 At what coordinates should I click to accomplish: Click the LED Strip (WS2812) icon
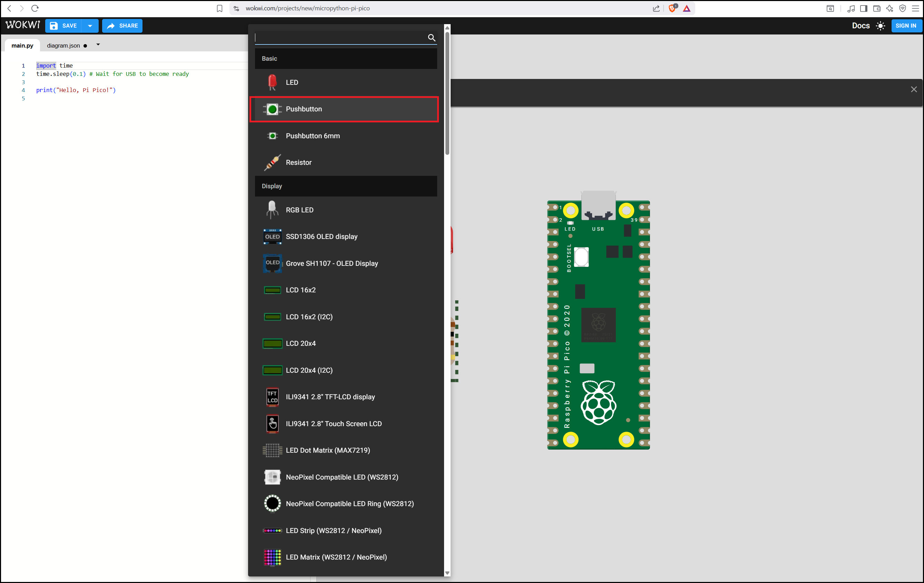(x=272, y=531)
